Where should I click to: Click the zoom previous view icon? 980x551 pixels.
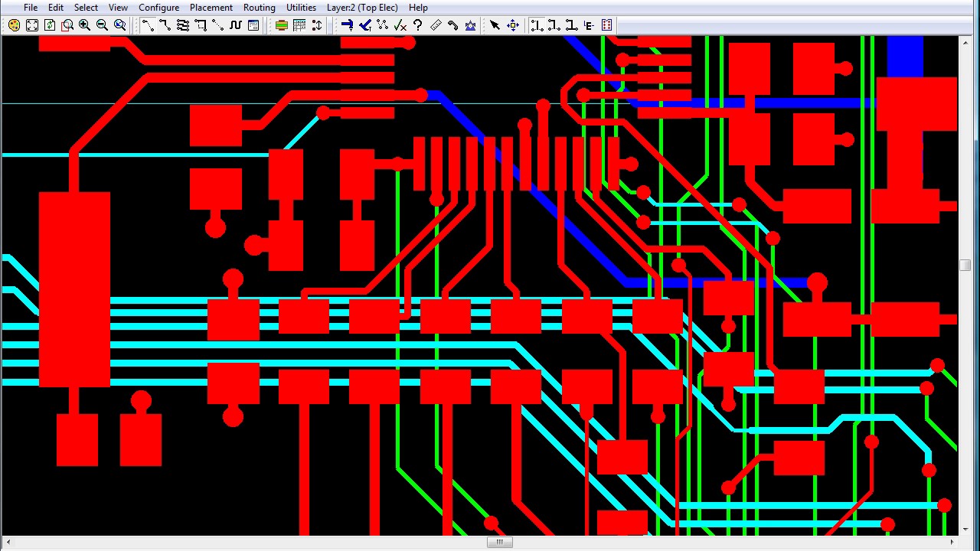coord(119,25)
